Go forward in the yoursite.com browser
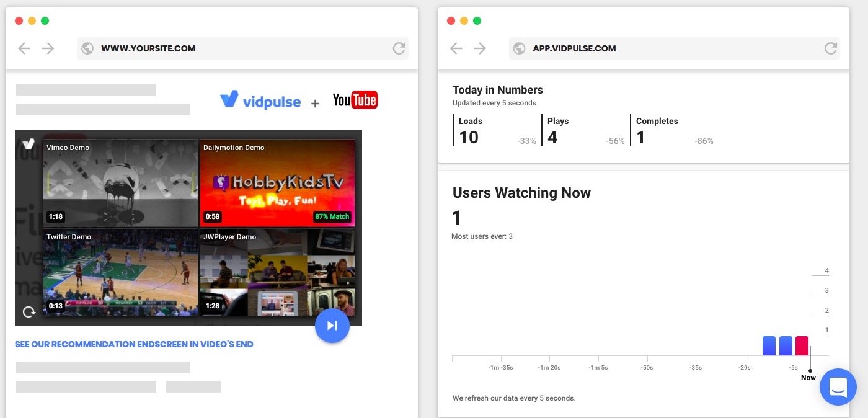This screenshot has height=418, width=868. pos(48,48)
